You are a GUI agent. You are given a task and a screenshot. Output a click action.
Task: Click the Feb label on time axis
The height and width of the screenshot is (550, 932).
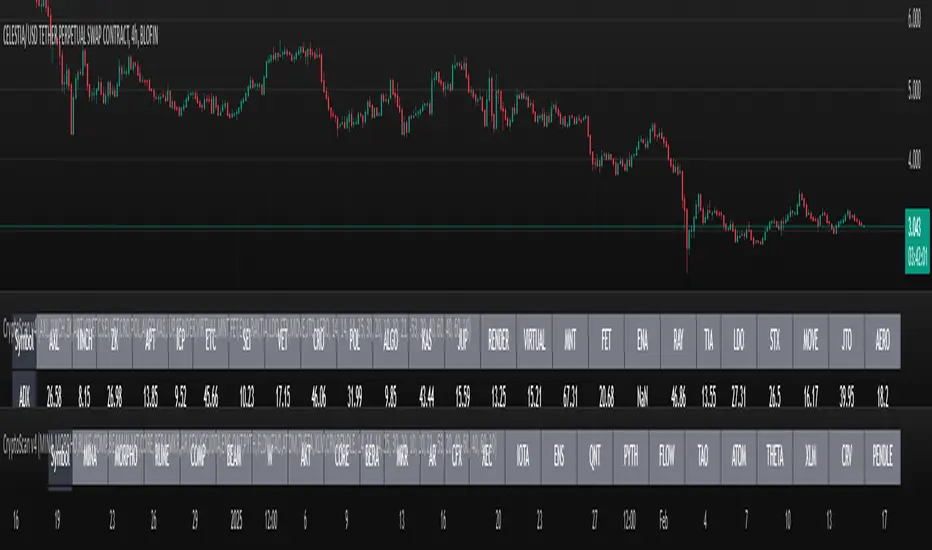(x=664, y=521)
